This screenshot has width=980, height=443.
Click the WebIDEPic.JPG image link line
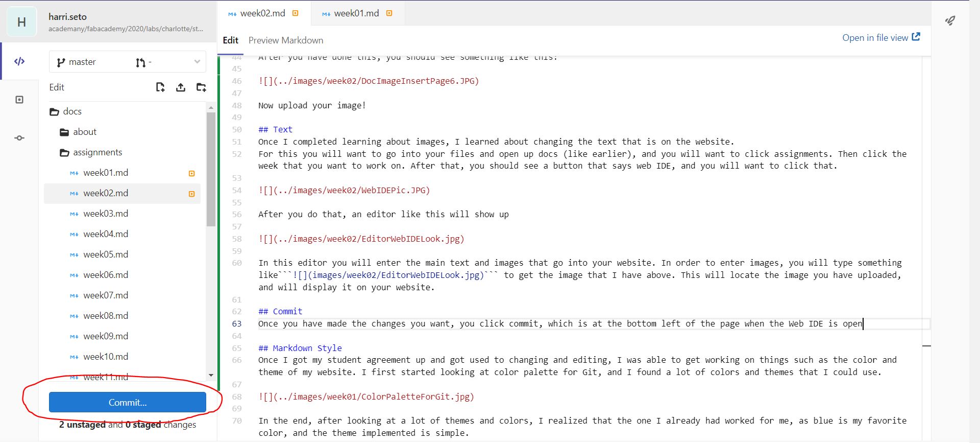pos(344,191)
